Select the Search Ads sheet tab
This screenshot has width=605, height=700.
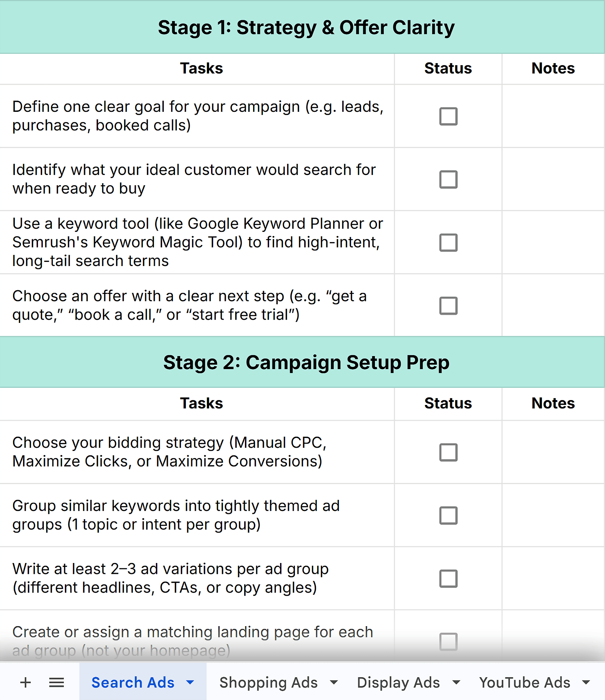[133, 682]
